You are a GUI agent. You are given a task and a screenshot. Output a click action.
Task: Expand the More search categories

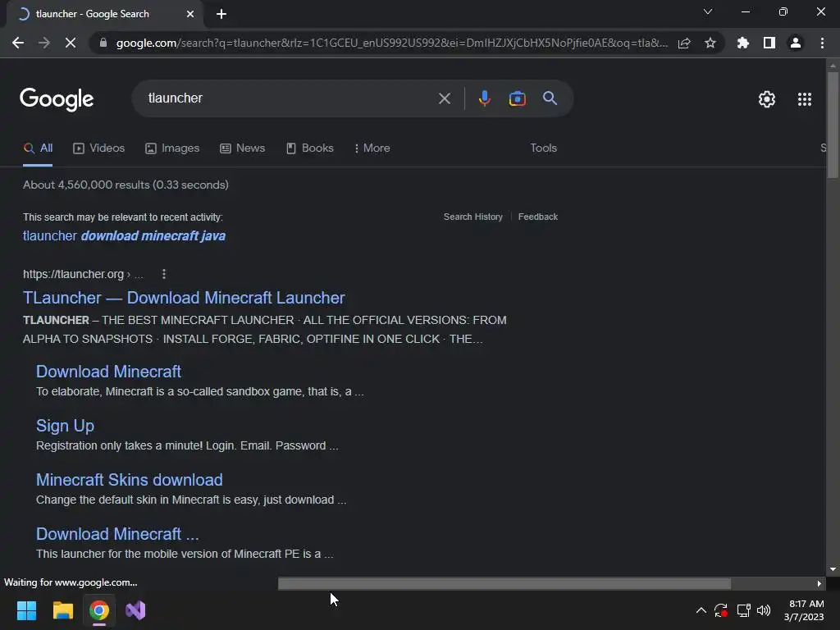[x=372, y=148]
